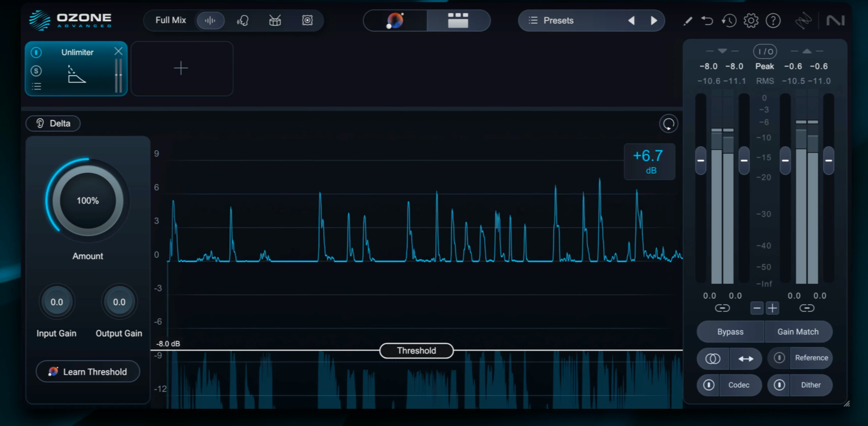Click the pencil edit icon
The width and height of the screenshot is (868, 426).
coord(688,21)
